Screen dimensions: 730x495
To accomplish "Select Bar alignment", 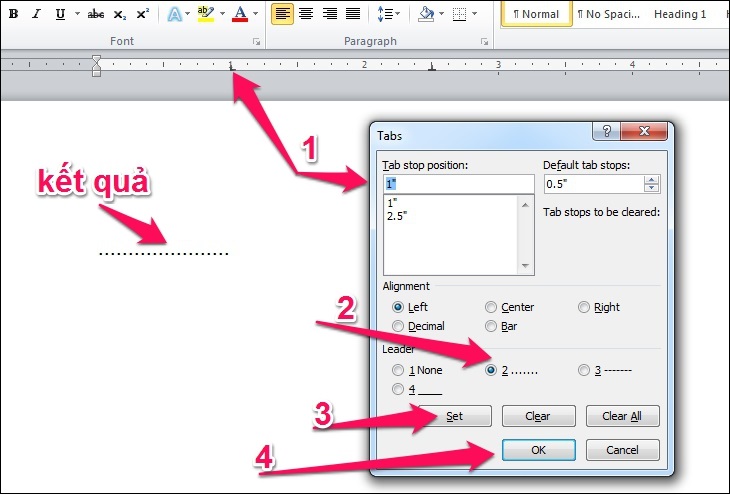I will click(501, 326).
